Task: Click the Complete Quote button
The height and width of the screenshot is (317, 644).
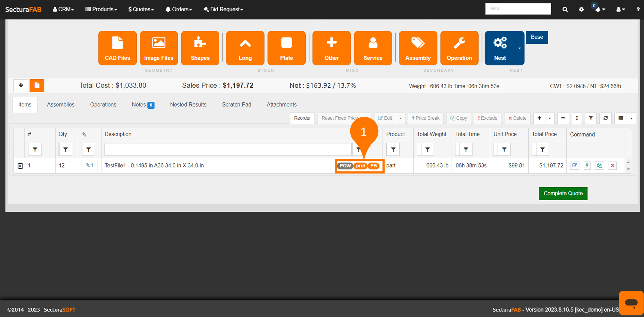Action: [563, 193]
